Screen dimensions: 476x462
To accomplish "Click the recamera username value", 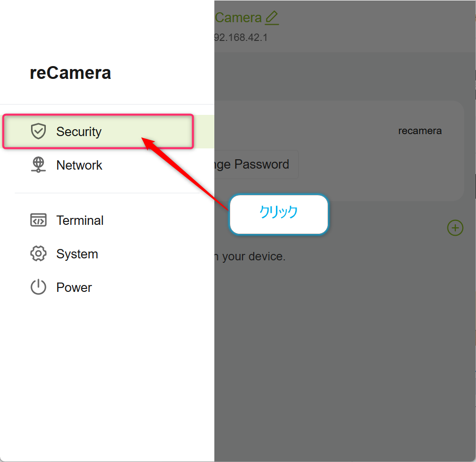I will tap(420, 131).
